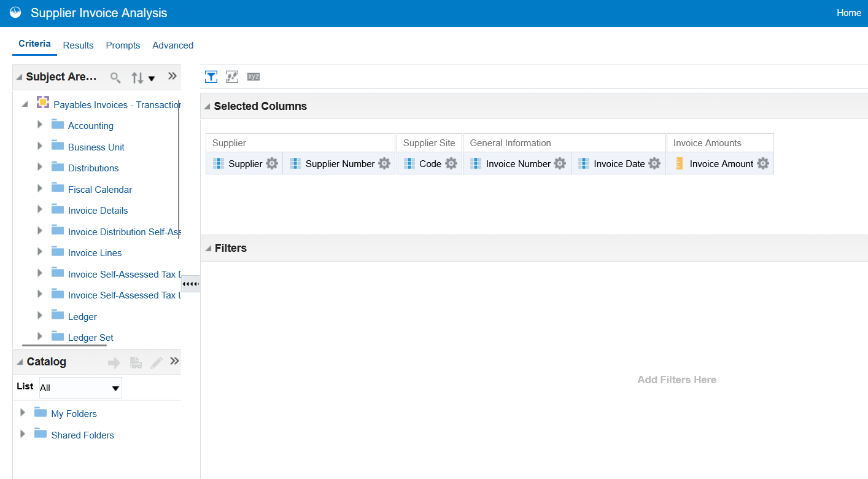Select the Distributions folder label
The image size is (868, 479).
(x=93, y=168)
